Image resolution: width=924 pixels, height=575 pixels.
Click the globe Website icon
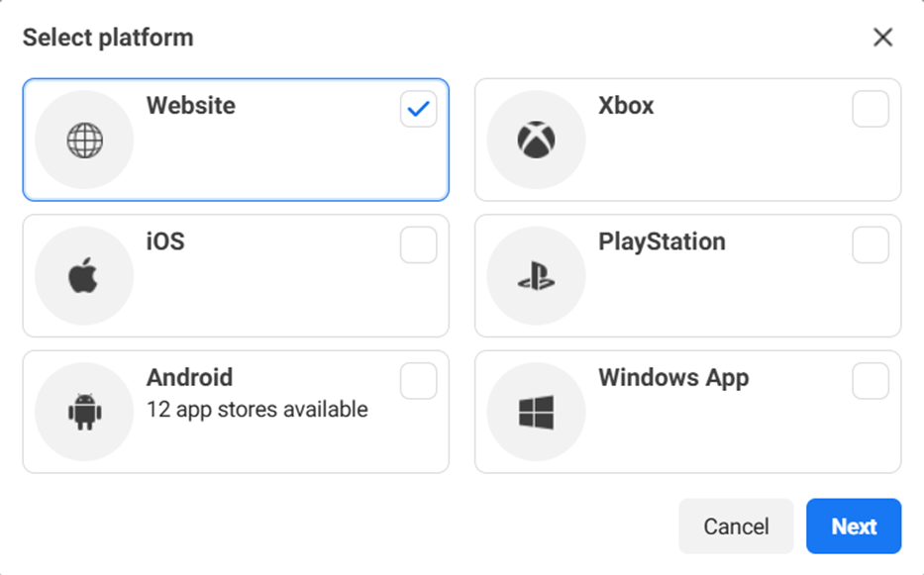point(84,141)
